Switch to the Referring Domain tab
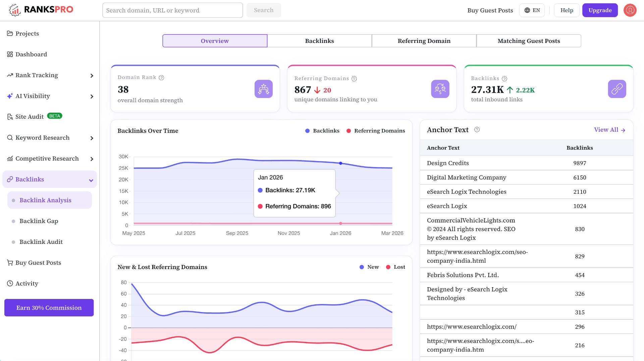Screen dimensions: 644x361 424,41
